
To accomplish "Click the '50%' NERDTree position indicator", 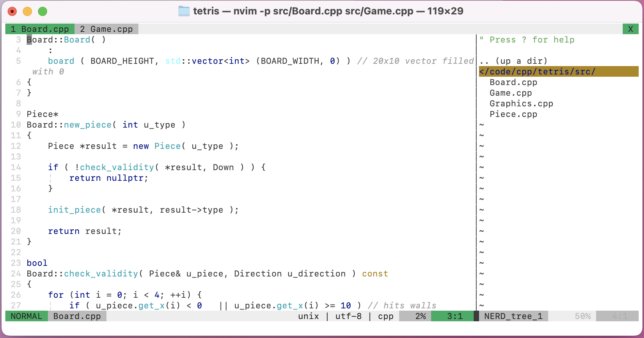I will pyautogui.click(x=583, y=316).
